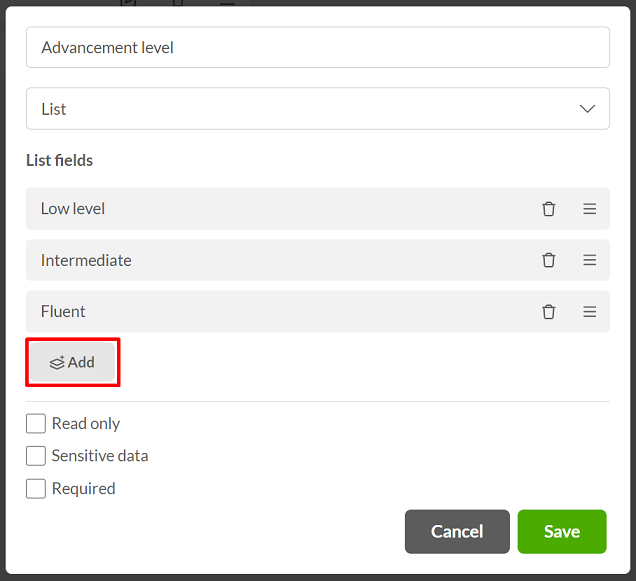The height and width of the screenshot is (581, 636).
Task: Mark the field as Required
Action: [x=36, y=488]
